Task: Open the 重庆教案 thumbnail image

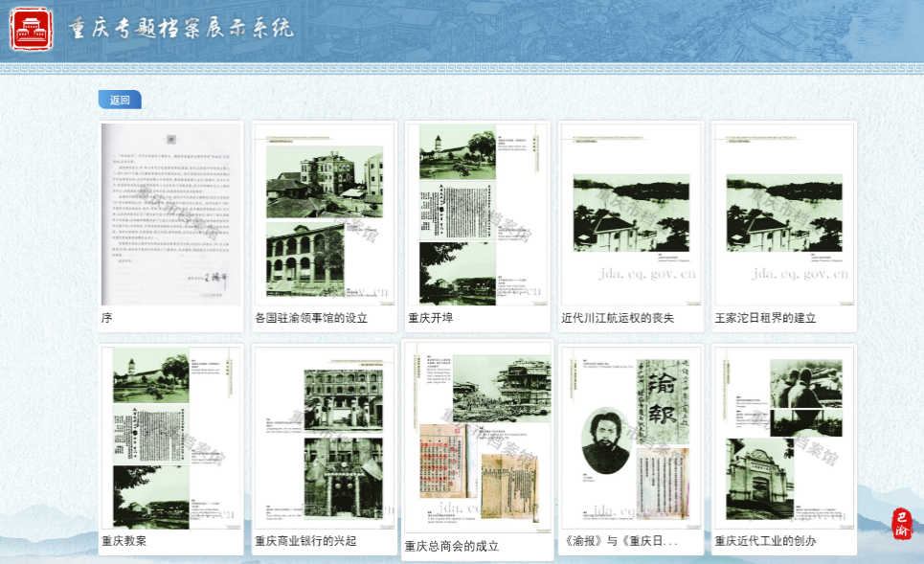Action: pos(171,437)
